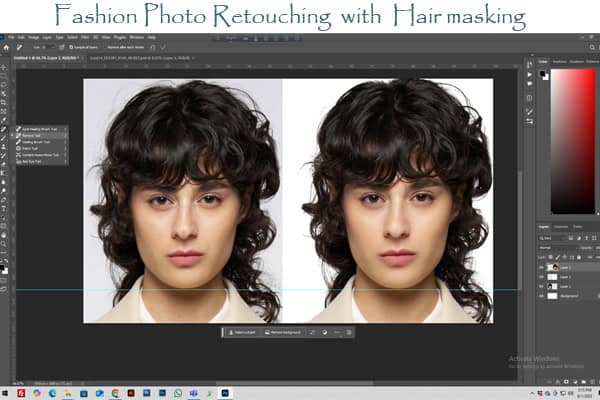The height and width of the screenshot is (400, 600).
Task: Select the Eraser tool
Action: point(4,164)
